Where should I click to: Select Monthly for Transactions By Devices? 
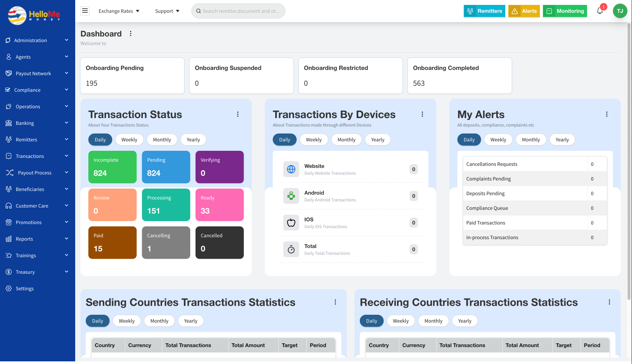pyautogui.click(x=346, y=140)
